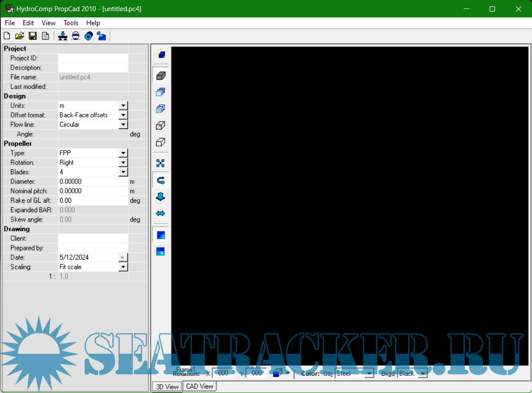Open the Offset format dropdown
532x393 pixels.
click(123, 115)
